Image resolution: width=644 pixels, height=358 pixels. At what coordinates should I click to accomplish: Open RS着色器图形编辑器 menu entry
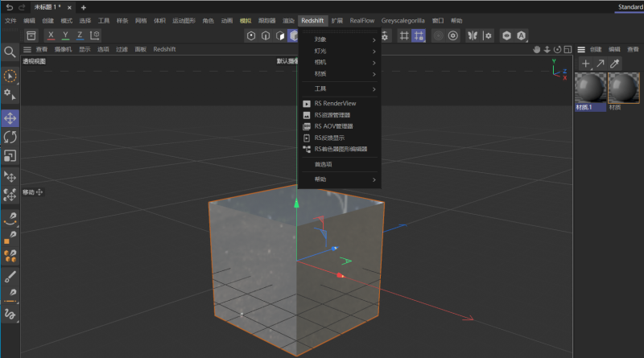click(339, 149)
